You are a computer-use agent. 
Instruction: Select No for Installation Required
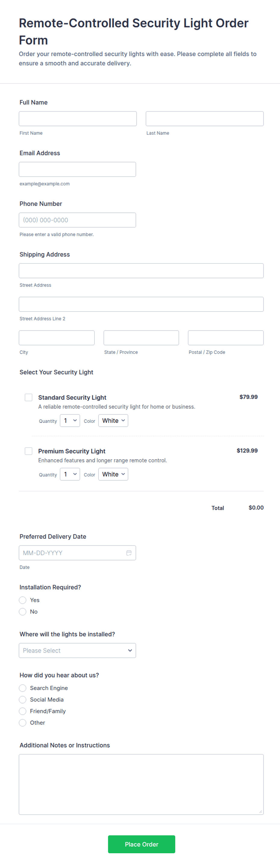pos(23,611)
